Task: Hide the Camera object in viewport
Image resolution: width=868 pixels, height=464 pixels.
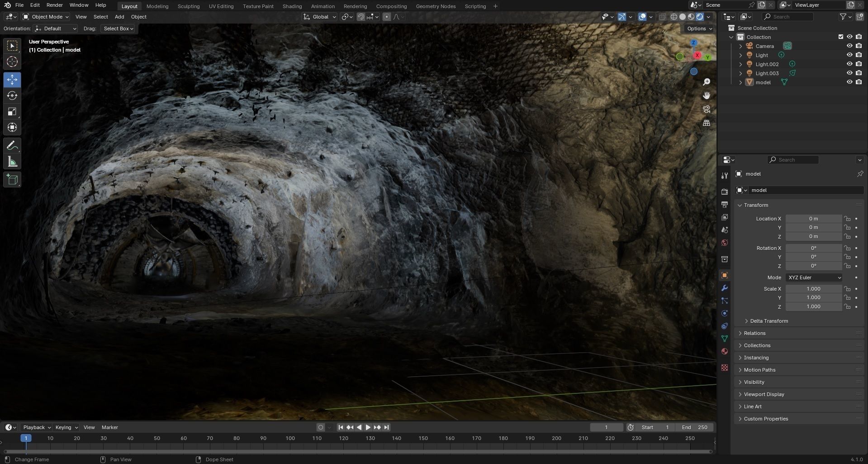Action: (x=849, y=46)
